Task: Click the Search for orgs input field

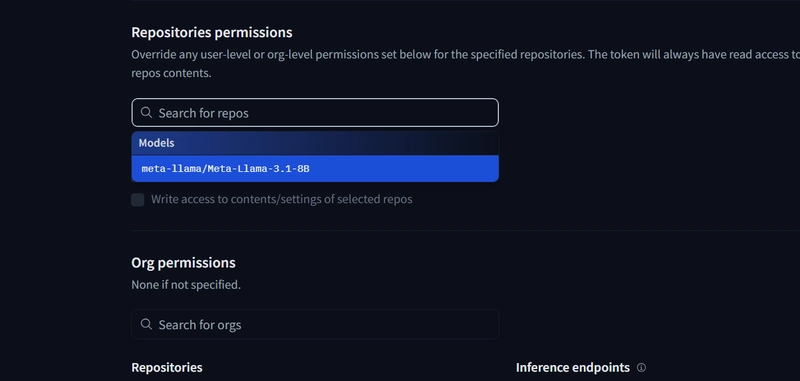Action: click(x=315, y=324)
